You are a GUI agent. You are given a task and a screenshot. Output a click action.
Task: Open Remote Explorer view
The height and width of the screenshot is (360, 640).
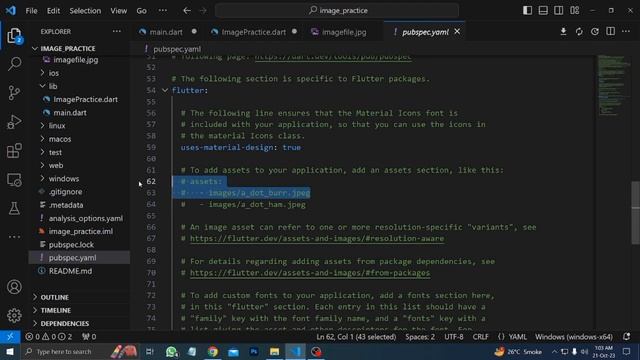(x=14, y=180)
